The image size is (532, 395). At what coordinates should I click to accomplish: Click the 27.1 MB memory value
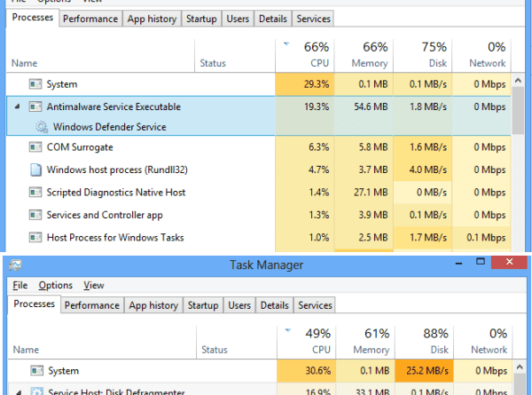371,193
